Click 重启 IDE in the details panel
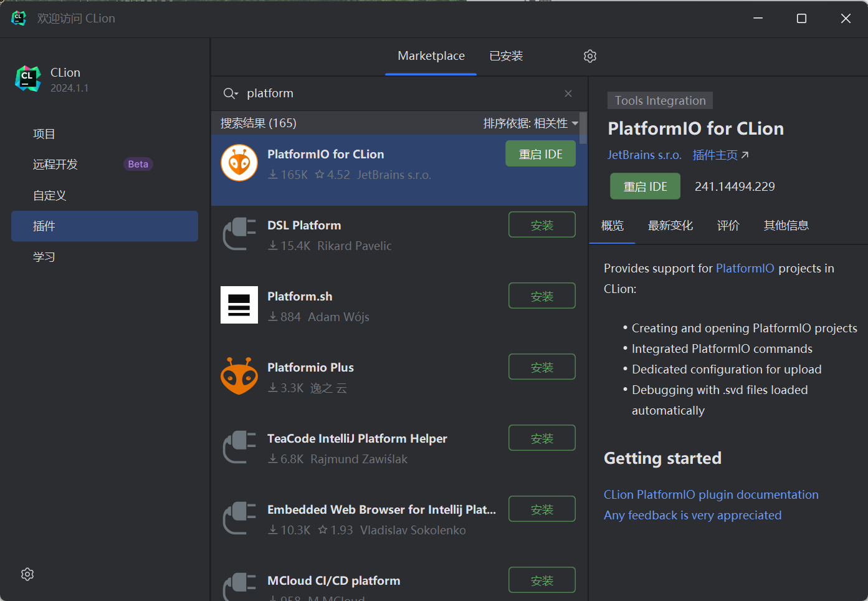The height and width of the screenshot is (601, 868). coord(645,186)
